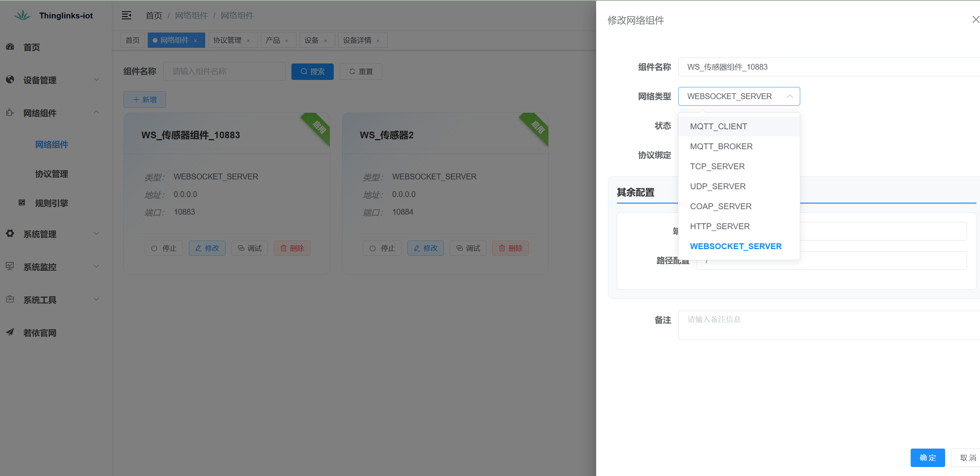Screen dimensions: 980x476
Task: Click the 新增 add button
Action: (145, 100)
